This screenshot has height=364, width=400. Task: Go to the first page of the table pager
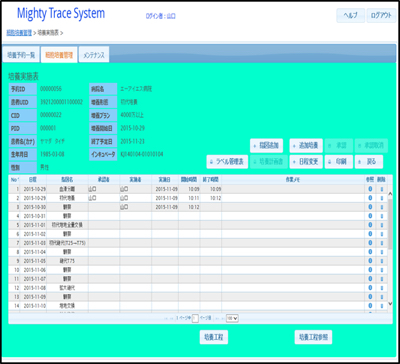click(166, 318)
